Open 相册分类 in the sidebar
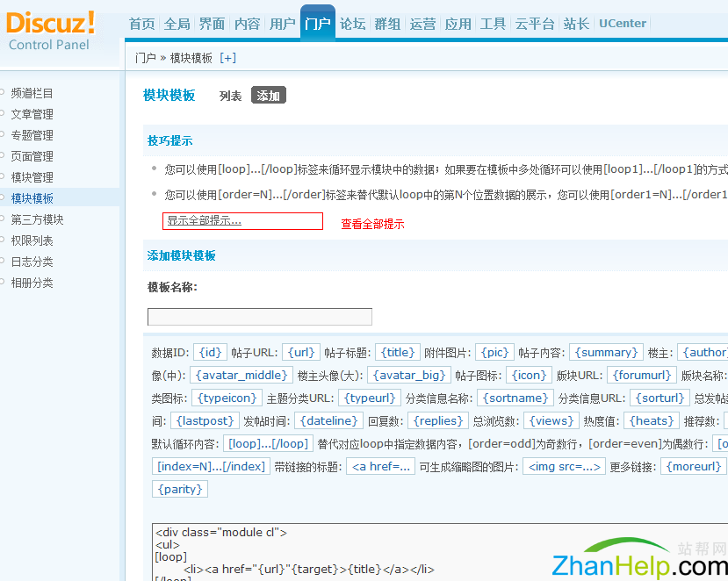This screenshot has width=728, height=581. 32,283
